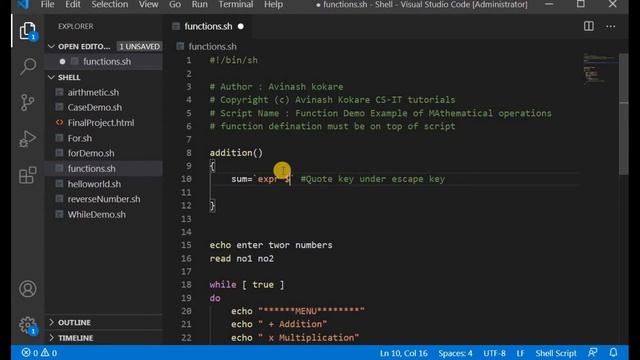Click the Spaces: 4 indentation setting
Viewport: 640px width, 360px height.
(x=455, y=353)
